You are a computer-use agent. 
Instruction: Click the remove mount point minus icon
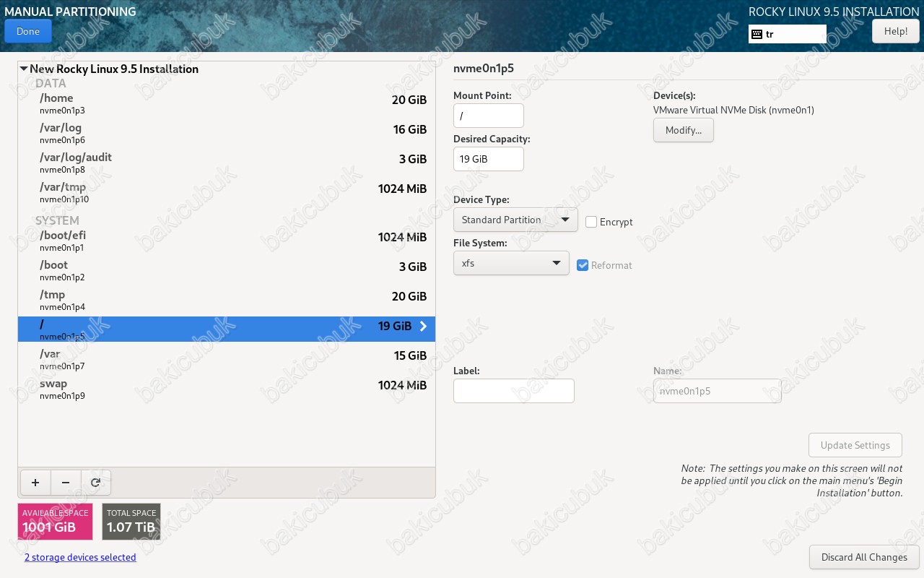tap(66, 483)
